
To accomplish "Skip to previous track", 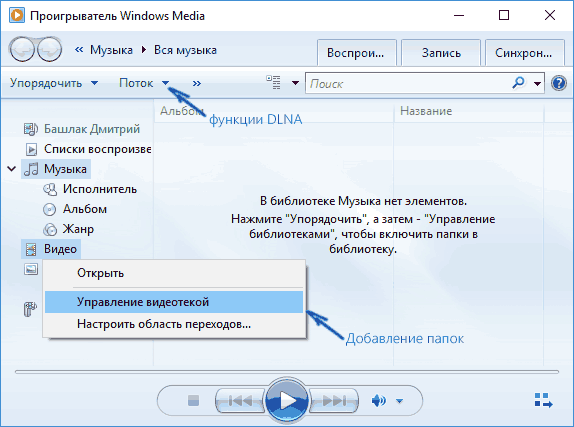I will (x=240, y=401).
